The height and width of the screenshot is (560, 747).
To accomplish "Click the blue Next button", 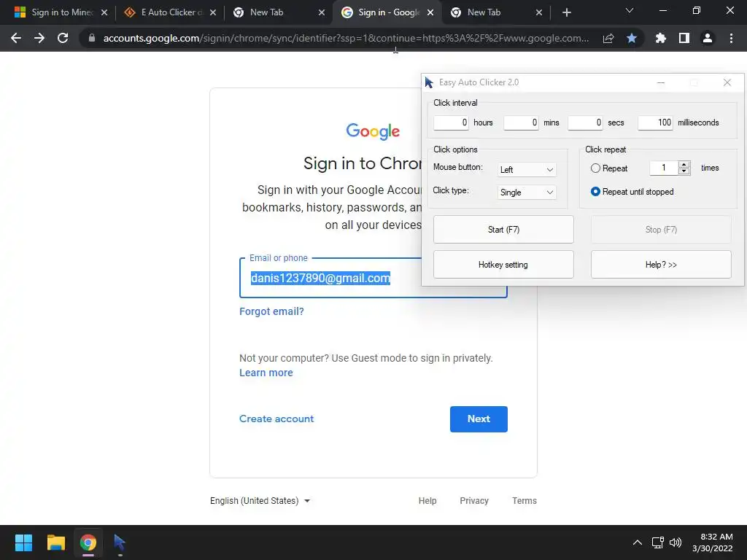I will click(x=479, y=419).
